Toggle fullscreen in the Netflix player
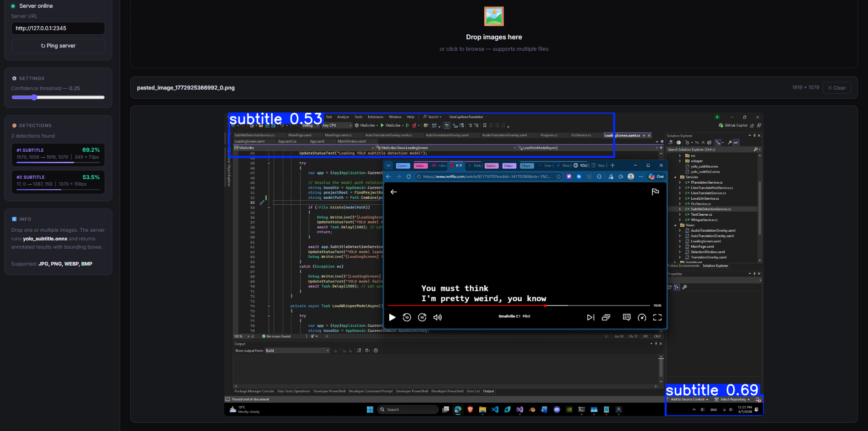 tap(657, 317)
